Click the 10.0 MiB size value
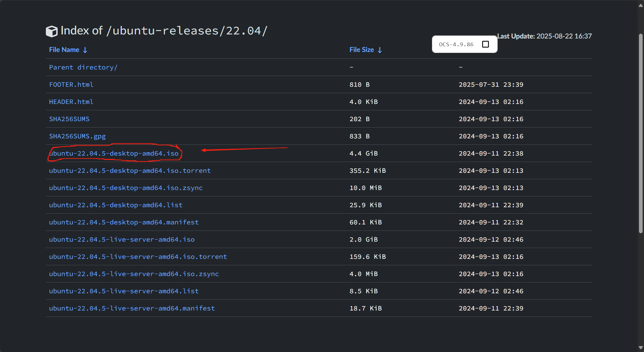644x352 pixels. [x=365, y=188]
